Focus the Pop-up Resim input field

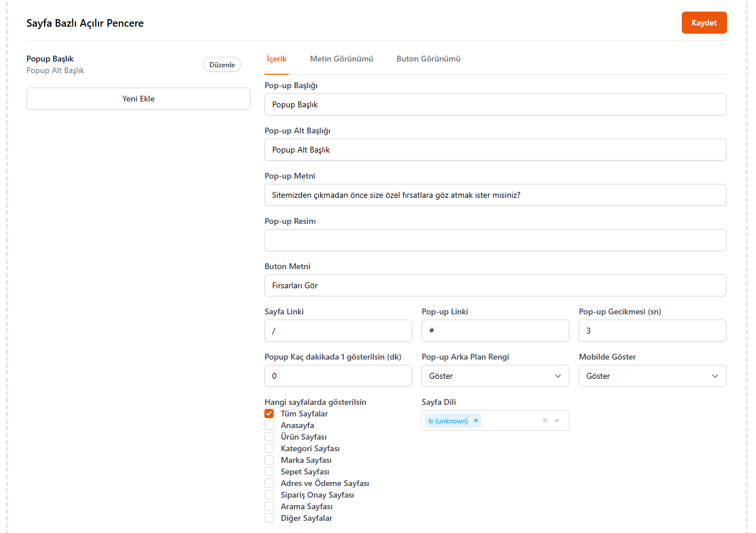tap(495, 240)
